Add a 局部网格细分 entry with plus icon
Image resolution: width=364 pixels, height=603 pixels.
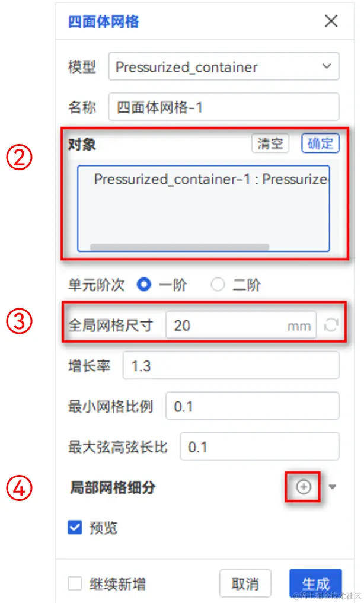point(304,487)
